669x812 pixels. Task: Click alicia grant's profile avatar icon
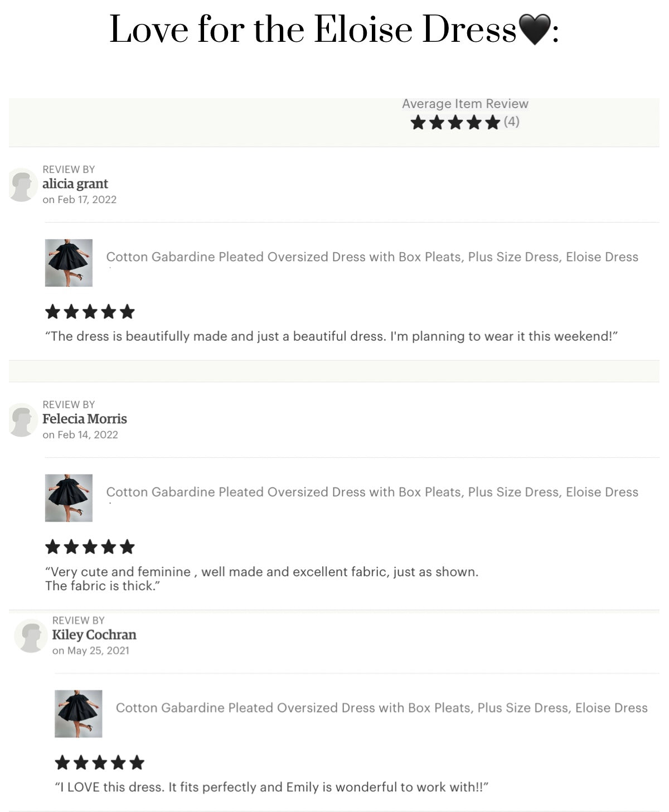click(x=22, y=185)
